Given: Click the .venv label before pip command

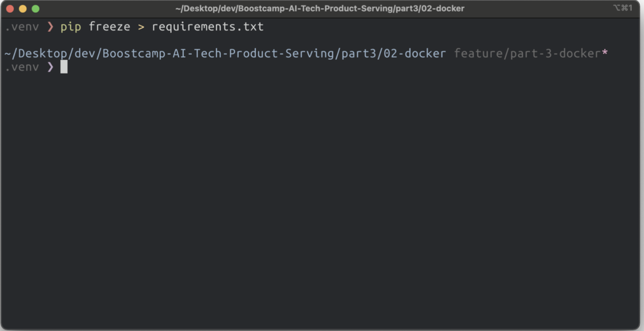Looking at the screenshot, I should [x=22, y=27].
